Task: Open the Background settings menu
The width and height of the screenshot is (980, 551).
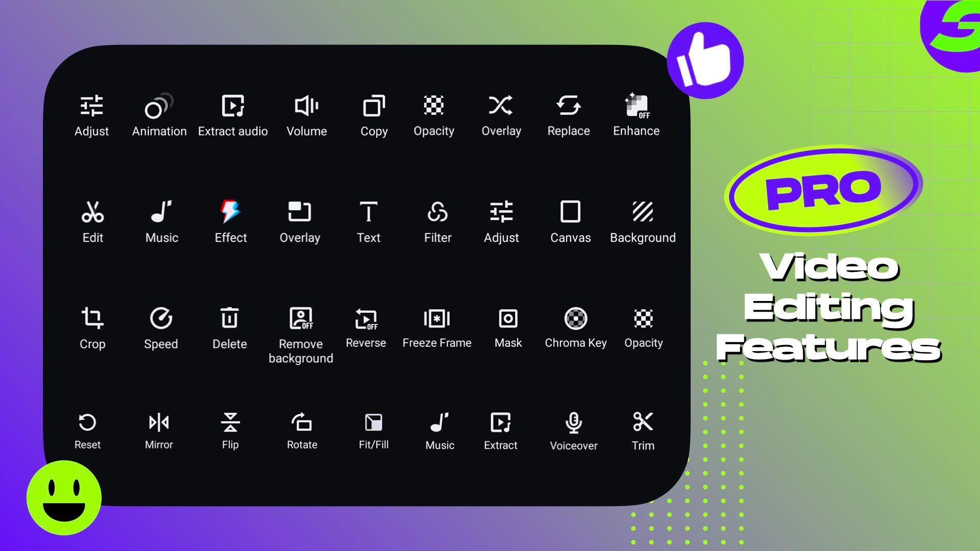Action: (x=643, y=221)
